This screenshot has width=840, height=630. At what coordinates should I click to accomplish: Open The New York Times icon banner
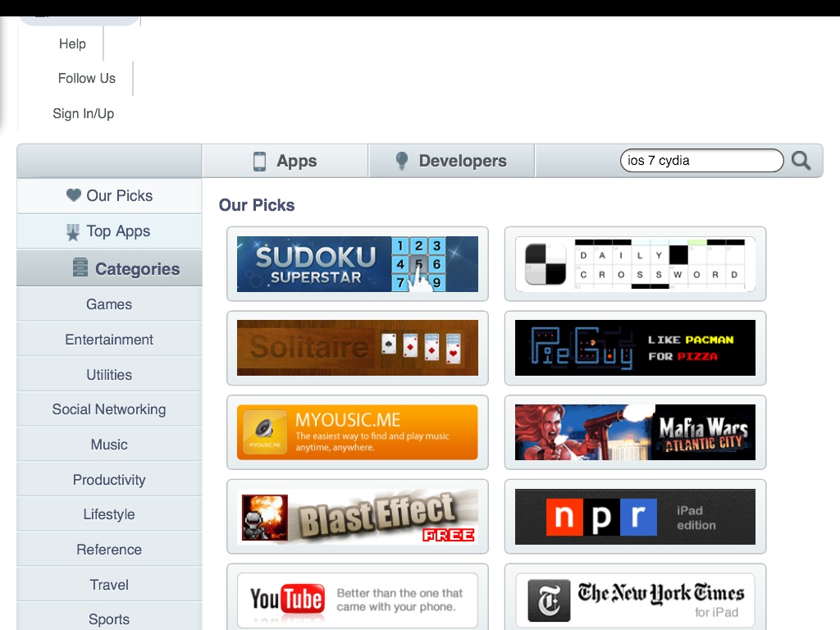click(549, 601)
